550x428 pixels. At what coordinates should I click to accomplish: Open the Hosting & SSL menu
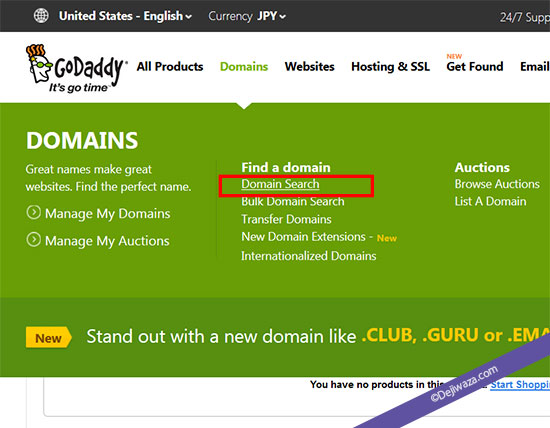(390, 66)
